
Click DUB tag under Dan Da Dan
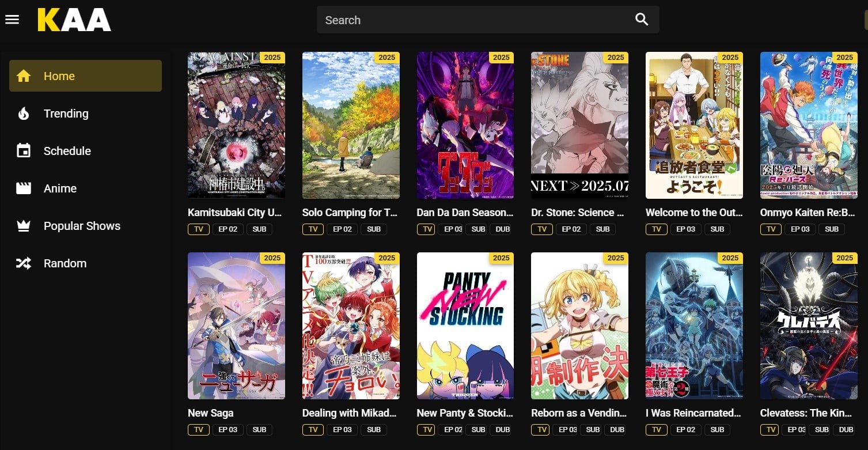coord(502,229)
